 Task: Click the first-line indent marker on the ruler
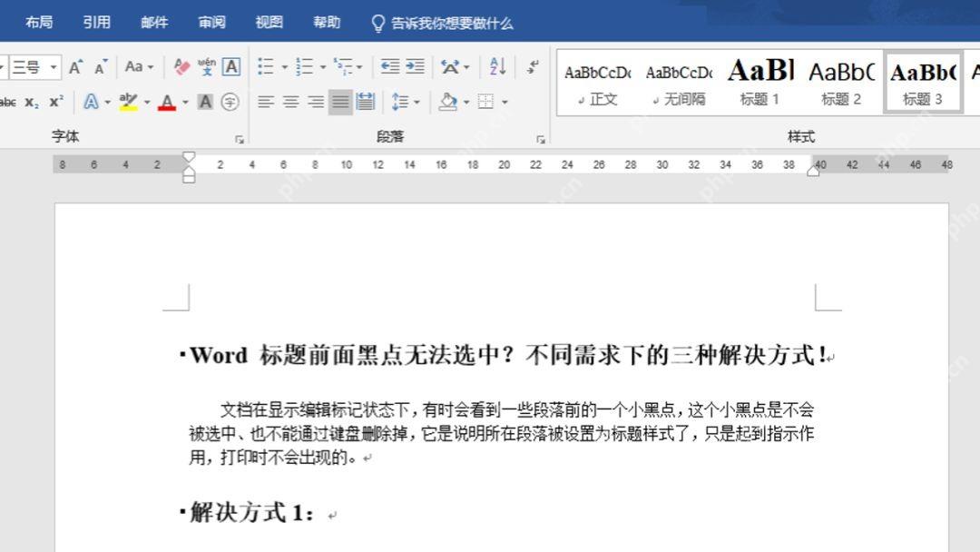click(189, 157)
